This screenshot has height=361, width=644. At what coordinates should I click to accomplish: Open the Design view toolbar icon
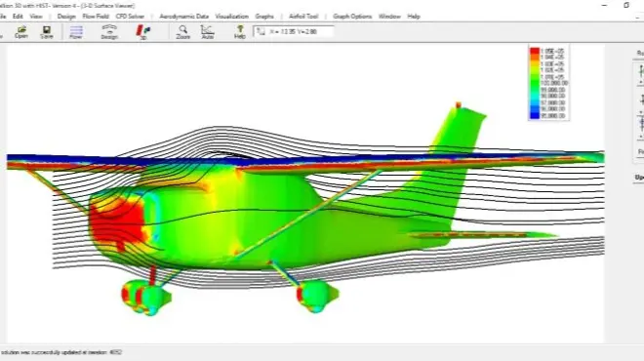click(109, 31)
